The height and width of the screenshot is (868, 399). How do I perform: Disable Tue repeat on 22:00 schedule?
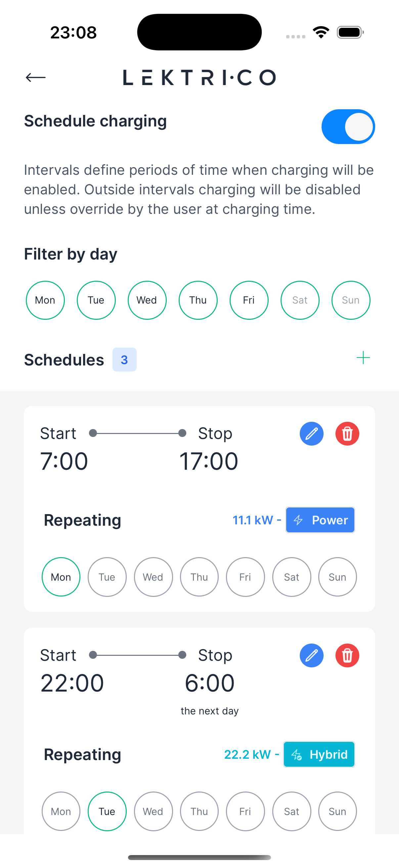coord(107,811)
